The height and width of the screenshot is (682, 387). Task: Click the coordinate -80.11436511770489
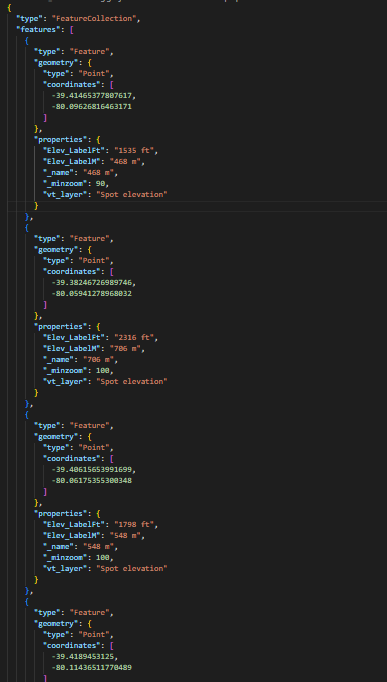coord(91,667)
